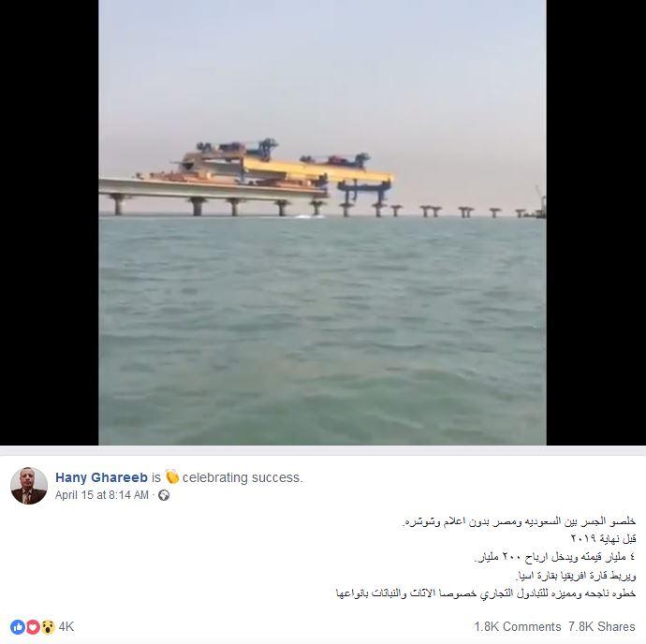
Task: Click the black bar left of the video
Action: tap(50, 223)
